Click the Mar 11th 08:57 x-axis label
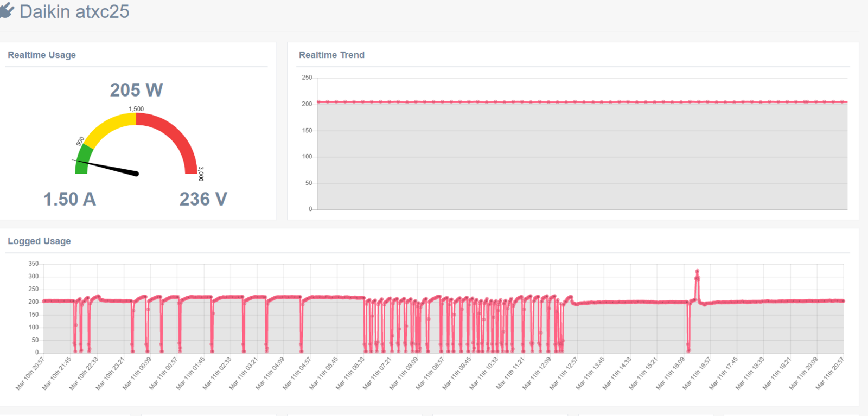Image resolution: width=868 pixels, height=416 pixels. click(x=430, y=373)
